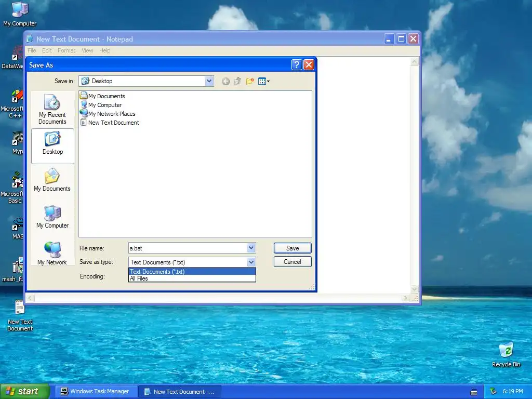Click the Save As help question mark button
This screenshot has width=532, height=399.
[297, 65]
